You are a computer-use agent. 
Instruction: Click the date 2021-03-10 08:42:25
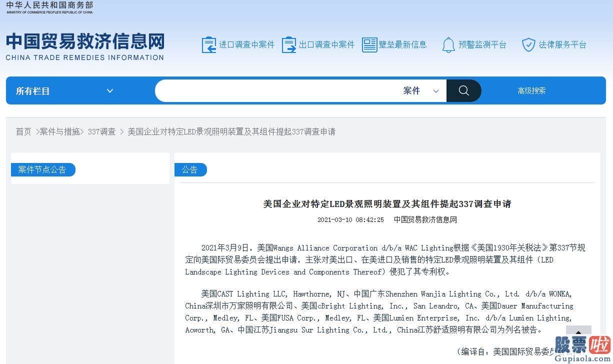[x=350, y=219]
